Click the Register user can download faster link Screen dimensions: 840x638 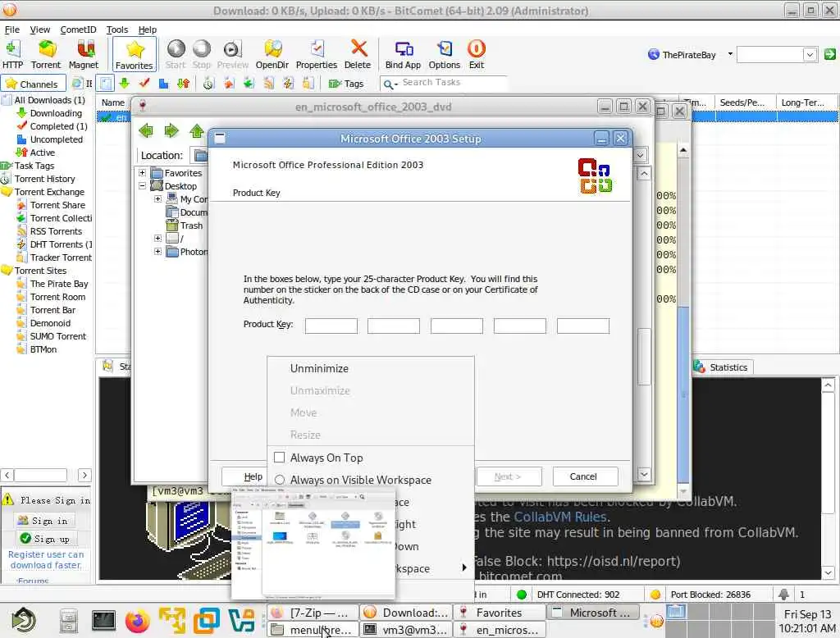(x=46, y=560)
